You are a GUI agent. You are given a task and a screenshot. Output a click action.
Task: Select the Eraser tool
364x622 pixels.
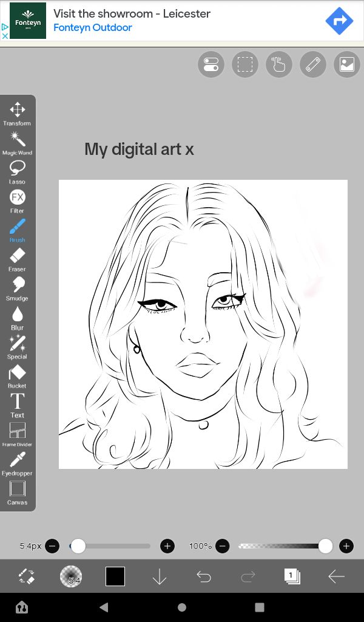pos(17,259)
